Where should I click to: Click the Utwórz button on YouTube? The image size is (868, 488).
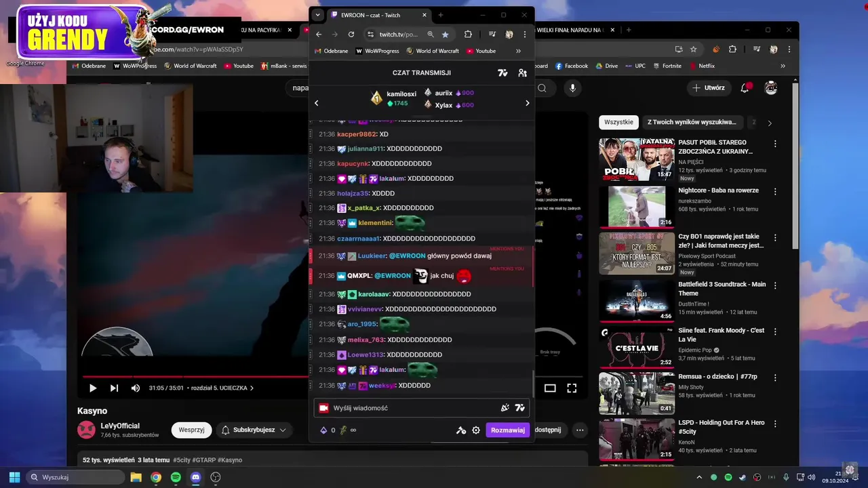coord(709,88)
